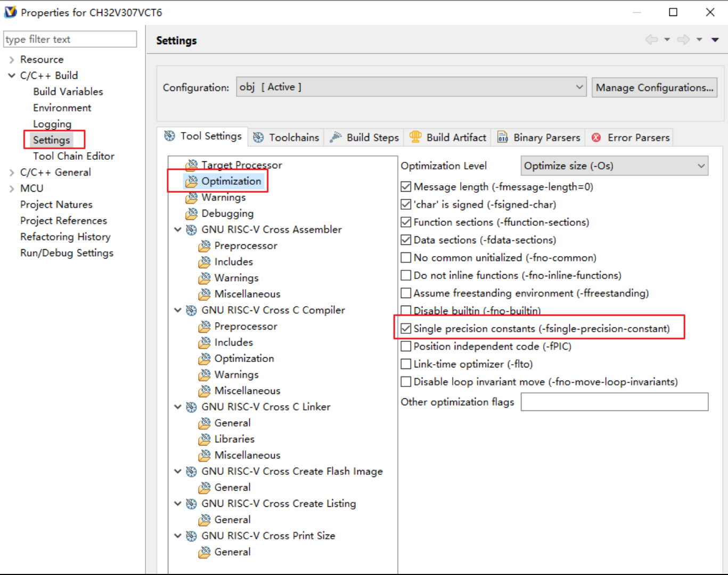
Task: Click Create Listing tool icon
Action: pyautogui.click(x=191, y=504)
